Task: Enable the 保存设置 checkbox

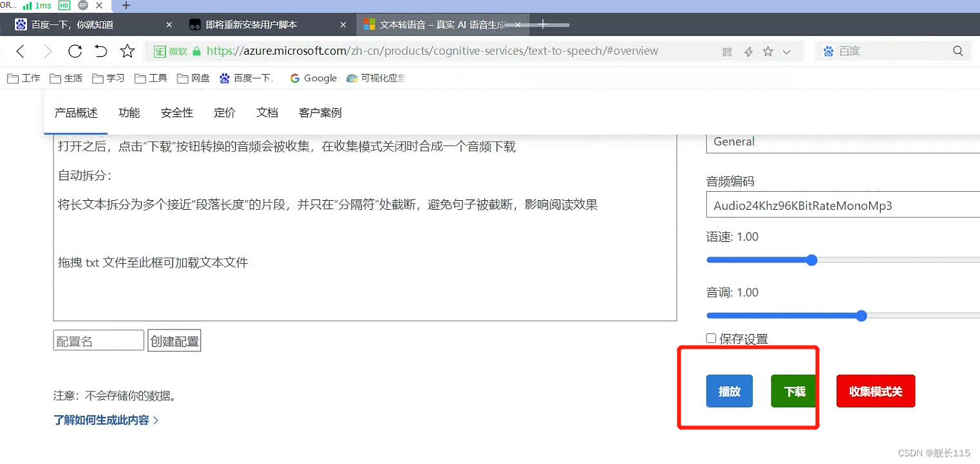Action: pos(711,339)
